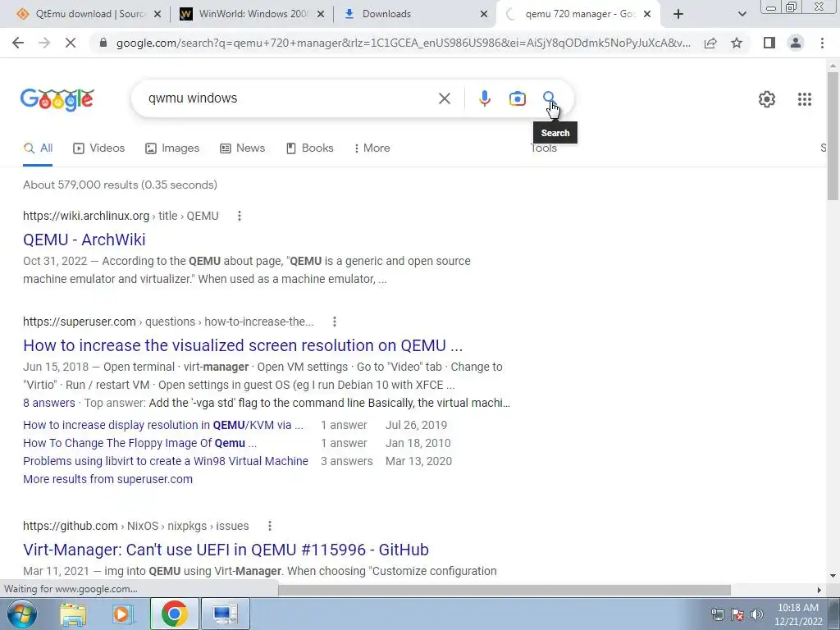Filter results by News
The height and width of the screenshot is (630, 840).
tap(242, 148)
